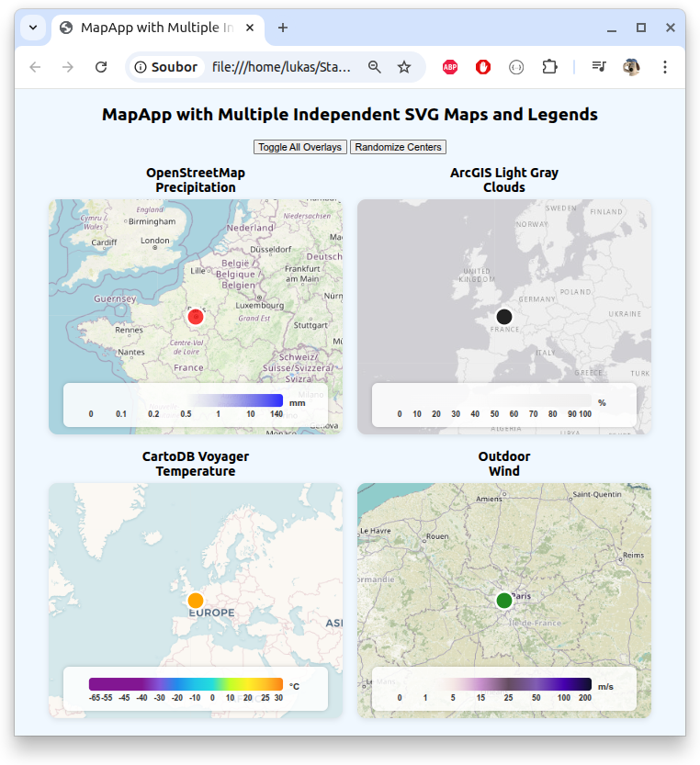Bookmark this page with the star

point(403,67)
